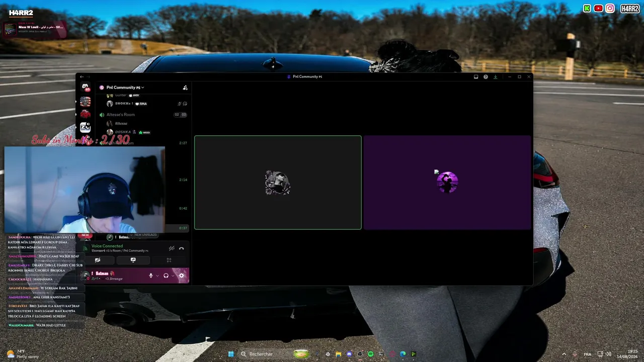The image size is (644, 362).
Task: Open the YouTube icon overlay
Action: coord(598,8)
